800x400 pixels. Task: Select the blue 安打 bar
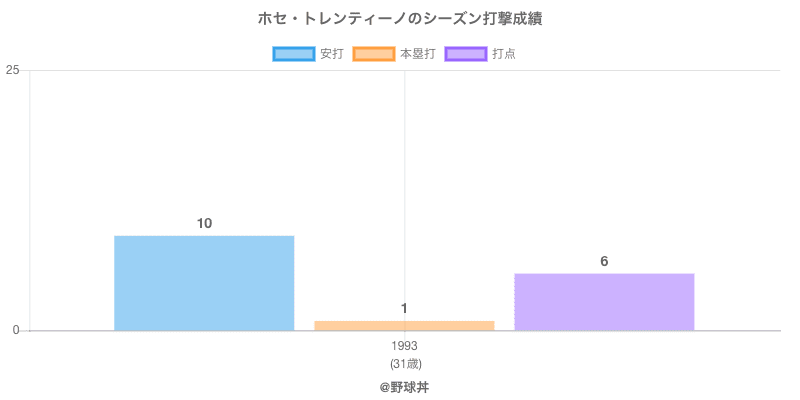pos(204,283)
